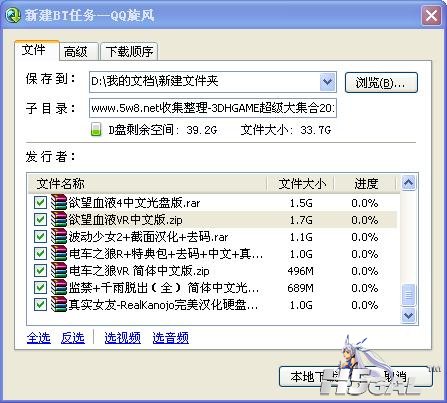
Task: Click the 子目录 input field
Action: (x=213, y=108)
